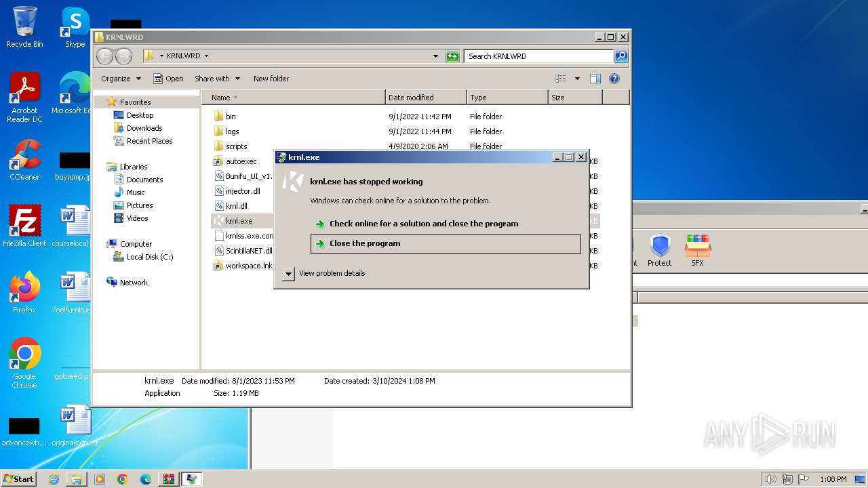
Task: Open the Skype desktop shortcut
Action: tap(75, 27)
